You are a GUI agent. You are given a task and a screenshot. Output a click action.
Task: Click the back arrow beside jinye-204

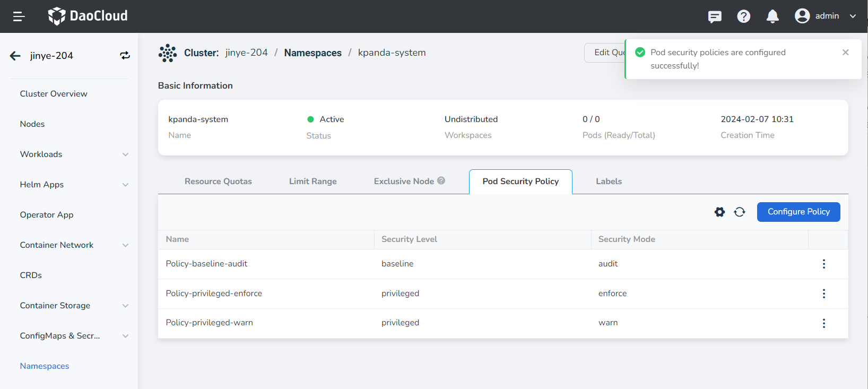tap(15, 56)
